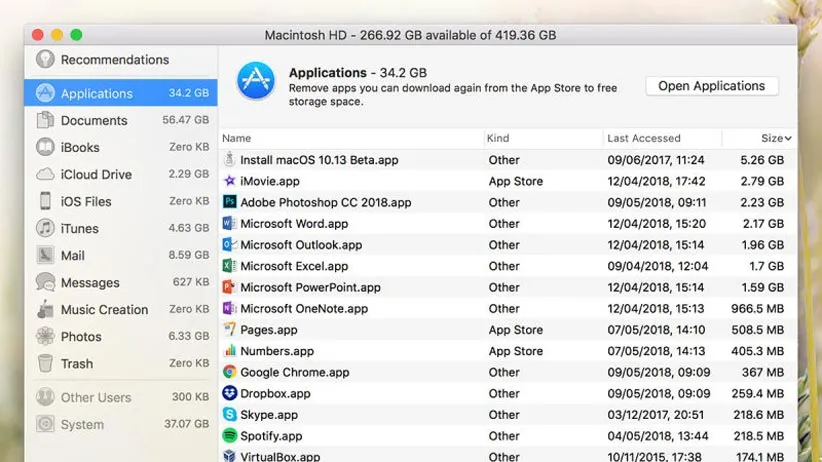Select "Adobe Photoshop CC 2018.app" name
822x462 pixels.
point(326,202)
